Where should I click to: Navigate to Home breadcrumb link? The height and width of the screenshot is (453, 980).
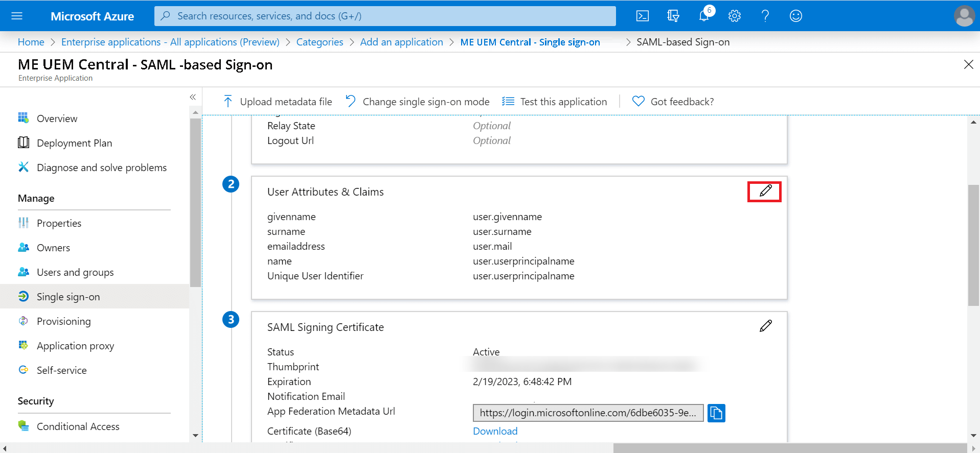[31, 42]
